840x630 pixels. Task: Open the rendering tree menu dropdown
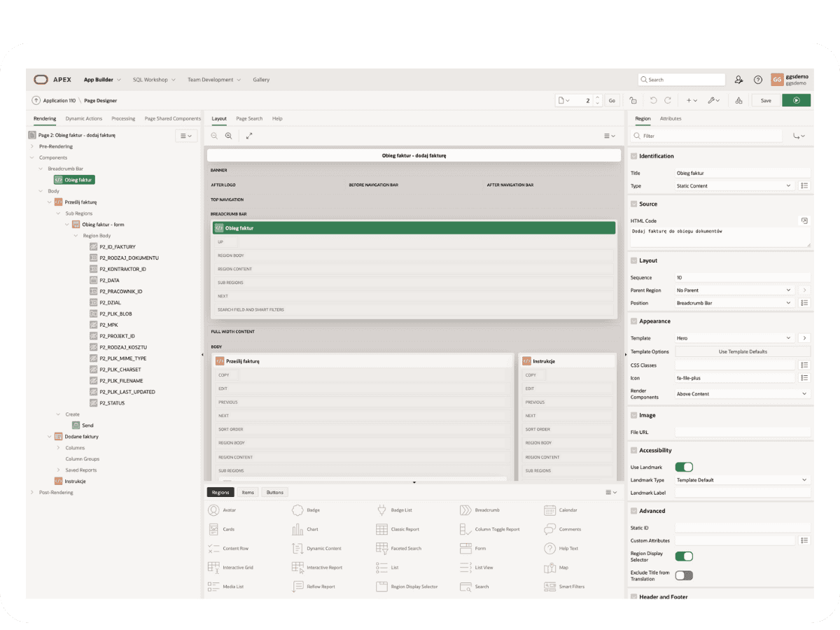click(185, 136)
